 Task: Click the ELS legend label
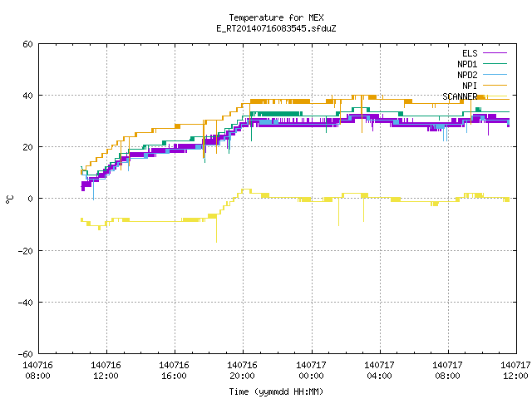point(470,53)
